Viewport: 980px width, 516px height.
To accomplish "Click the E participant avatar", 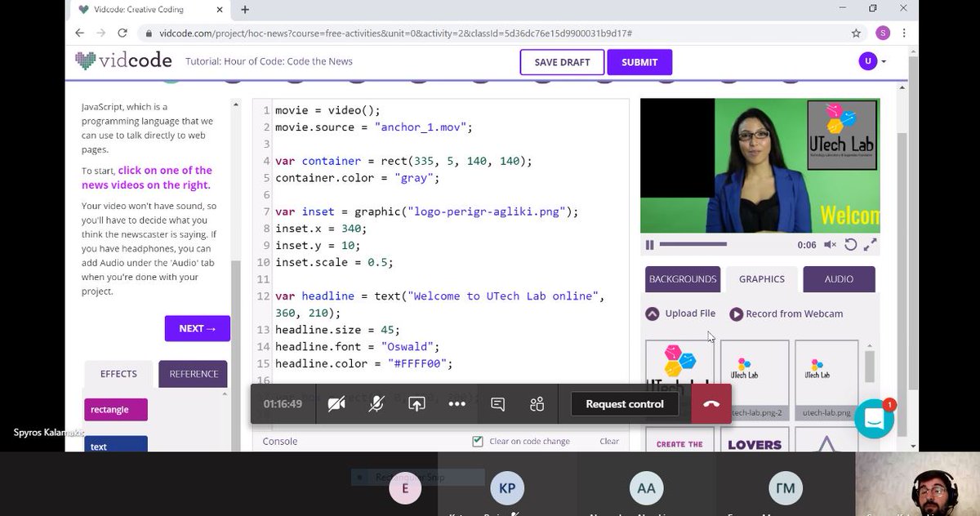I will tap(405, 488).
